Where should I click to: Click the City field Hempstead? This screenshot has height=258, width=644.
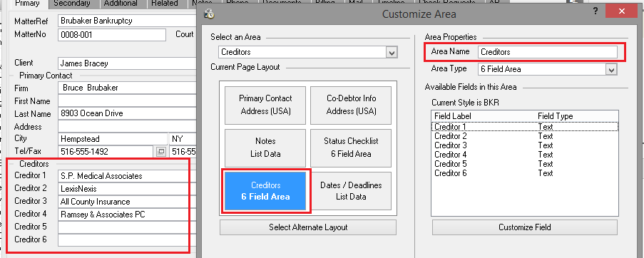tap(113, 139)
